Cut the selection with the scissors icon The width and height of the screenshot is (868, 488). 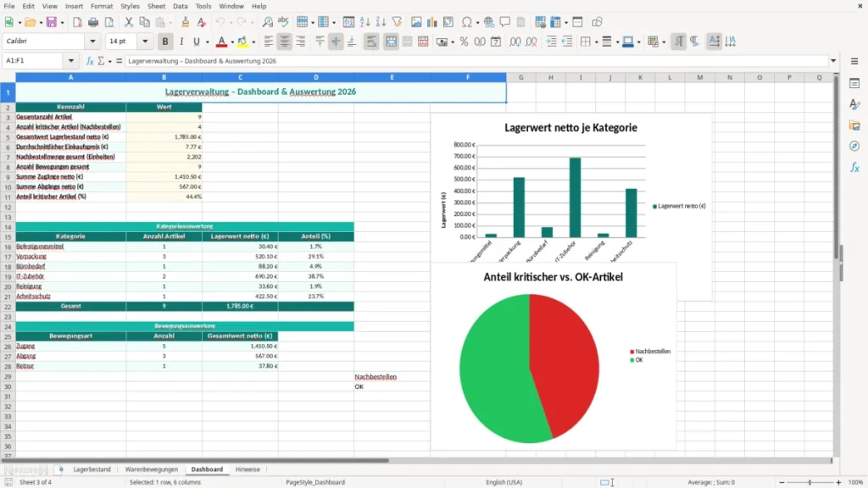click(129, 22)
